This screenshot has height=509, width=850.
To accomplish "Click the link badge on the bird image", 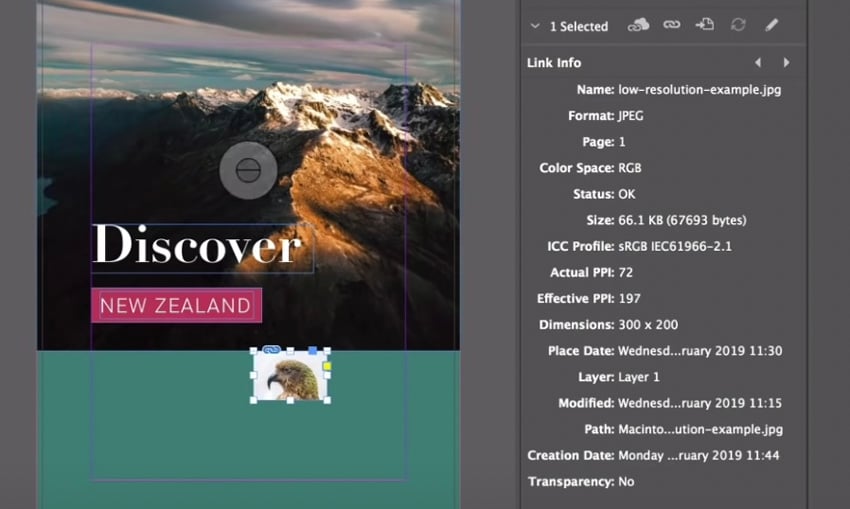I will tap(271, 350).
